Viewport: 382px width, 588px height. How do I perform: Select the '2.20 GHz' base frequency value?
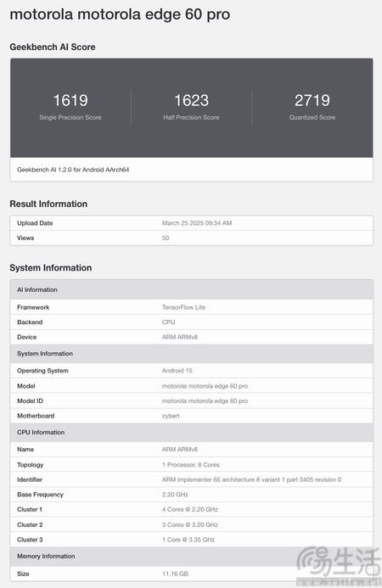[x=175, y=495]
